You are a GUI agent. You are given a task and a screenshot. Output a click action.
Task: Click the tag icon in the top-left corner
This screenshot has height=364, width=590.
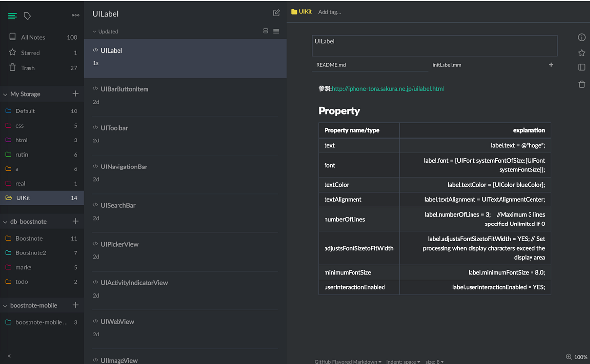pyautogui.click(x=28, y=16)
